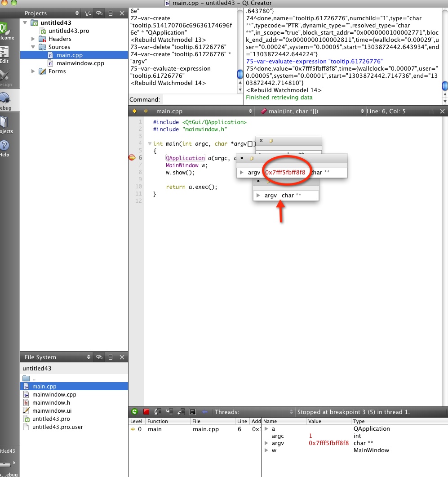
Task: Stop the debugger with the red button
Action: pos(146,412)
